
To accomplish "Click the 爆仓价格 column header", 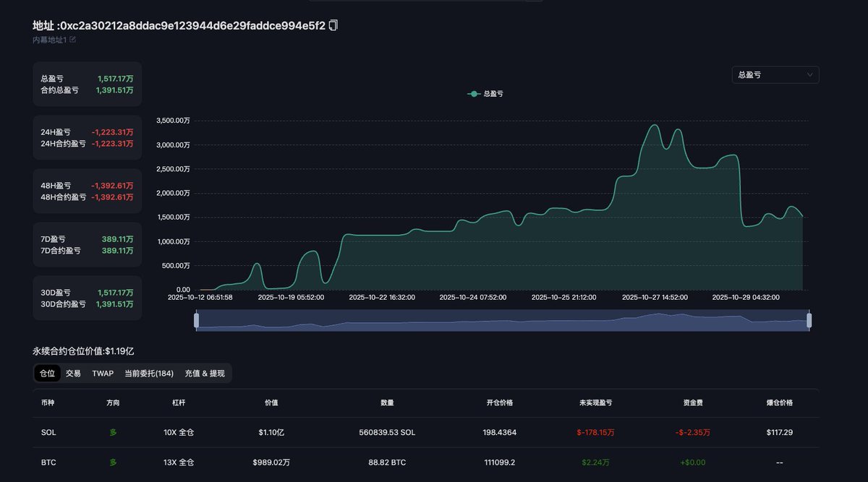I will pyautogui.click(x=779, y=403).
